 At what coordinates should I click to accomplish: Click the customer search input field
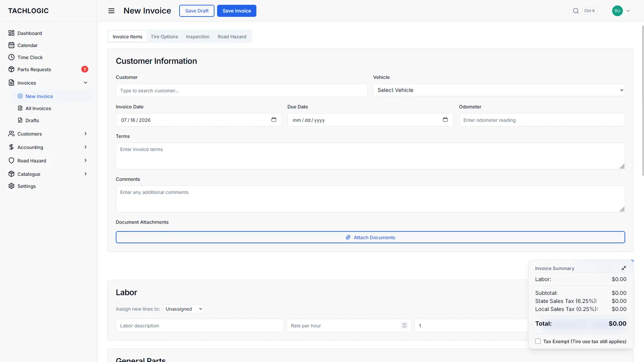[x=242, y=90]
